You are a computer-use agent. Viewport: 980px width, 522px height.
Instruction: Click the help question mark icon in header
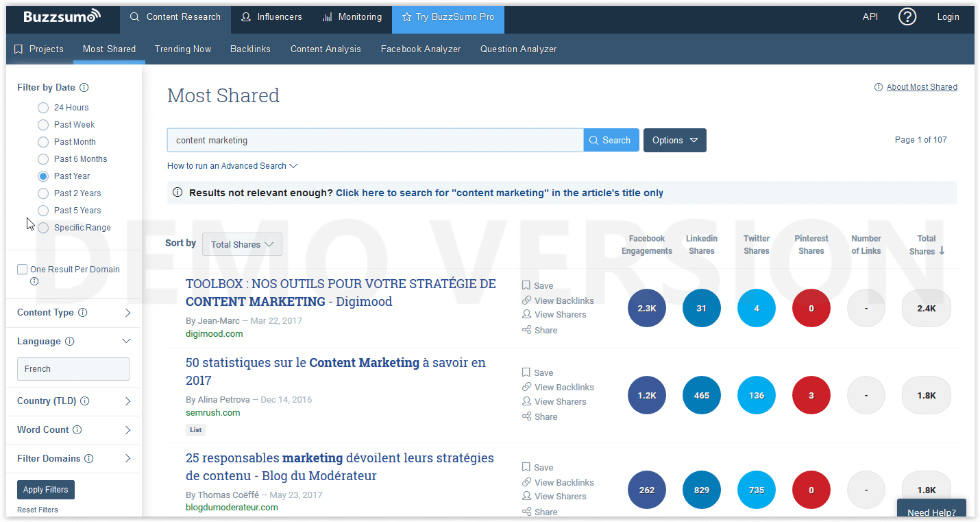907,17
